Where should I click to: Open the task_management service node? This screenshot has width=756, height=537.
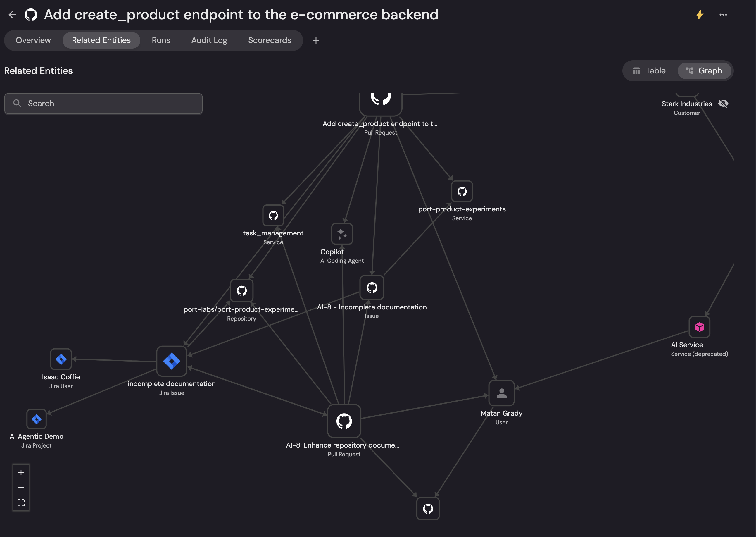pos(273,216)
